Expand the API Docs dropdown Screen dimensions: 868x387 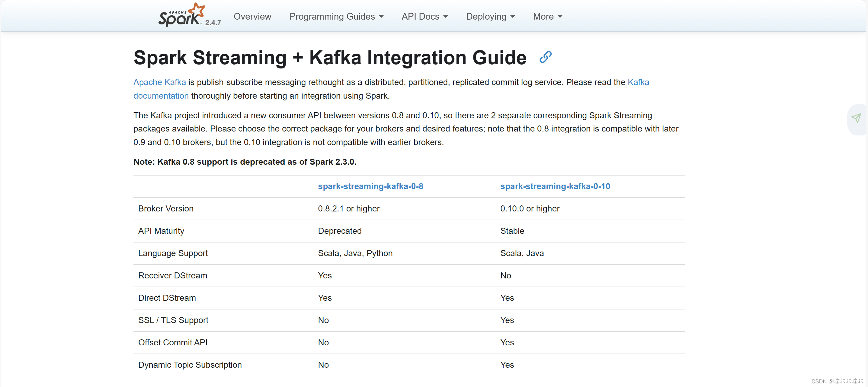(x=424, y=17)
